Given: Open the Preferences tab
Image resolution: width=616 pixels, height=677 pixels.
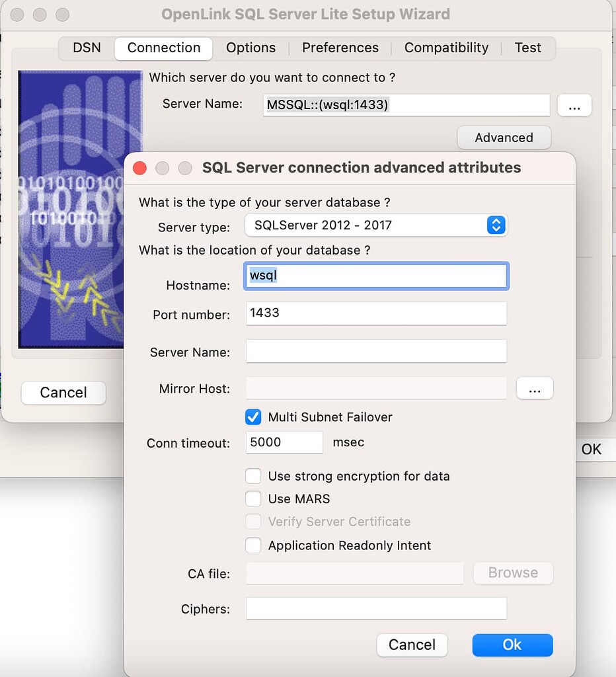Looking at the screenshot, I should (x=340, y=48).
